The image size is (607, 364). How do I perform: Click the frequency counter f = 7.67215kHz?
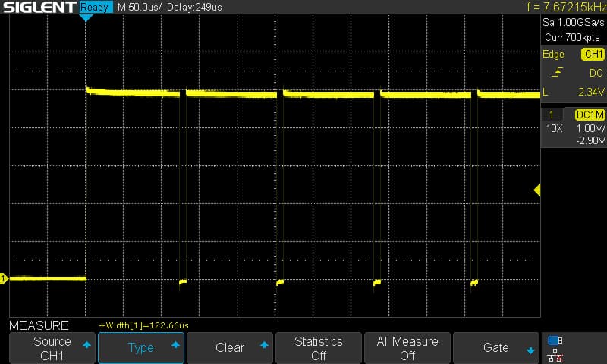click(x=566, y=7)
